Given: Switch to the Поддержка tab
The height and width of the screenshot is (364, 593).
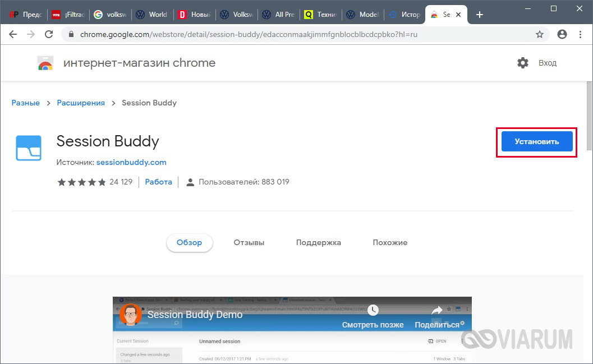Looking at the screenshot, I should click(x=318, y=242).
